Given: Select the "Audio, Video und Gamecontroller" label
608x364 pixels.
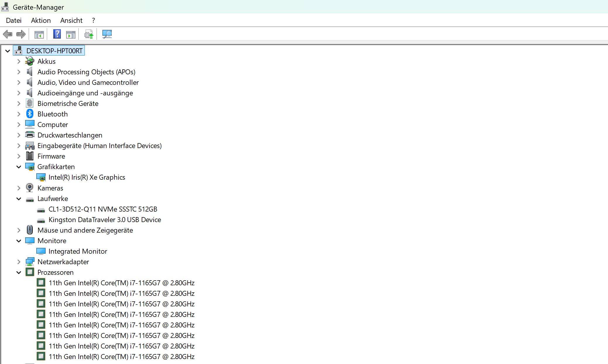Looking at the screenshot, I should pos(88,83).
